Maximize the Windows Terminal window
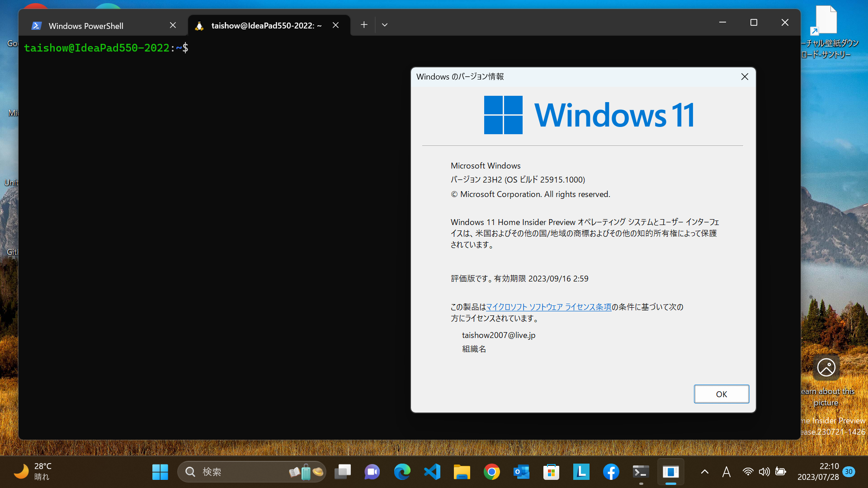Image resolution: width=868 pixels, height=488 pixels. (x=754, y=22)
